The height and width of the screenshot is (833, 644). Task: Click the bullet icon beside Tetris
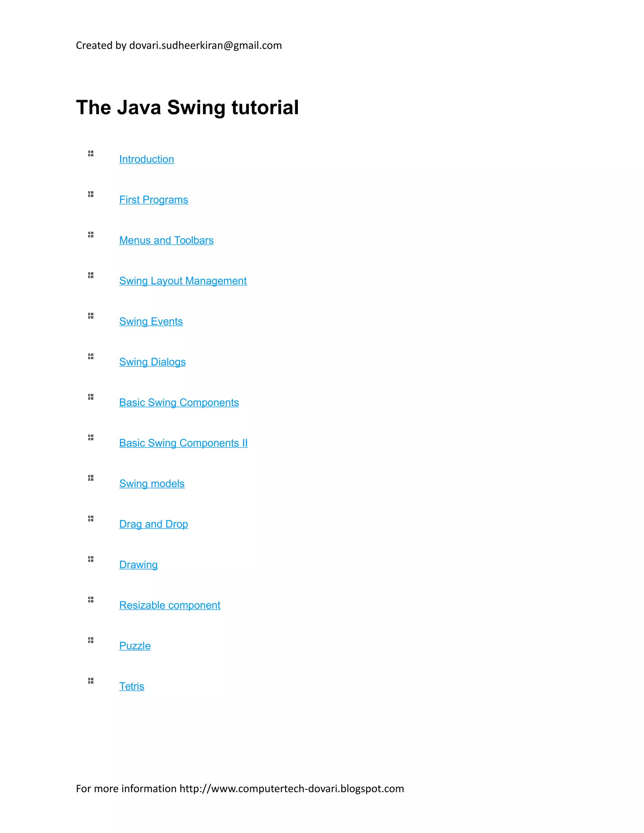point(91,681)
